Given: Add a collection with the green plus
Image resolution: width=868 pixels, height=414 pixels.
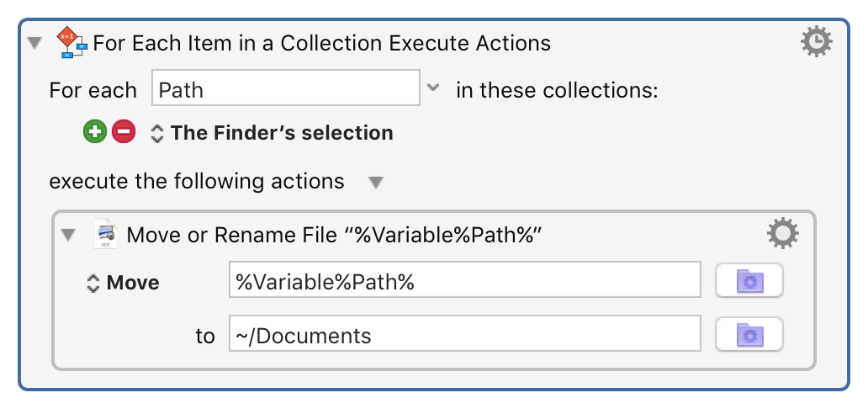Looking at the screenshot, I should click(x=94, y=132).
